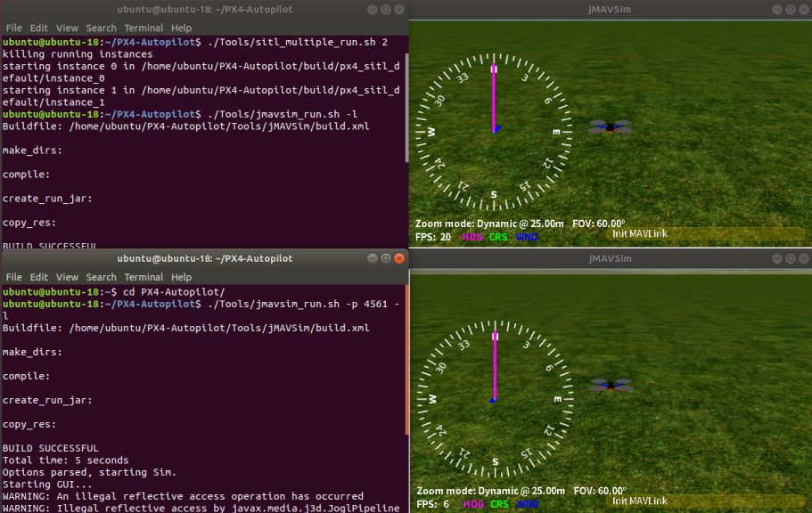Click 'FPS: 20' readout in top jMAVSim
Viewport: 812px width, 513px height.
pyautogui.click(x=433, y=237)
